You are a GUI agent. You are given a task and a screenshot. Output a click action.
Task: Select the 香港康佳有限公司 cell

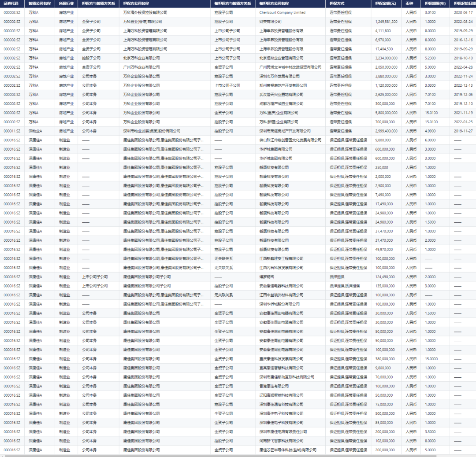point(274,386)
